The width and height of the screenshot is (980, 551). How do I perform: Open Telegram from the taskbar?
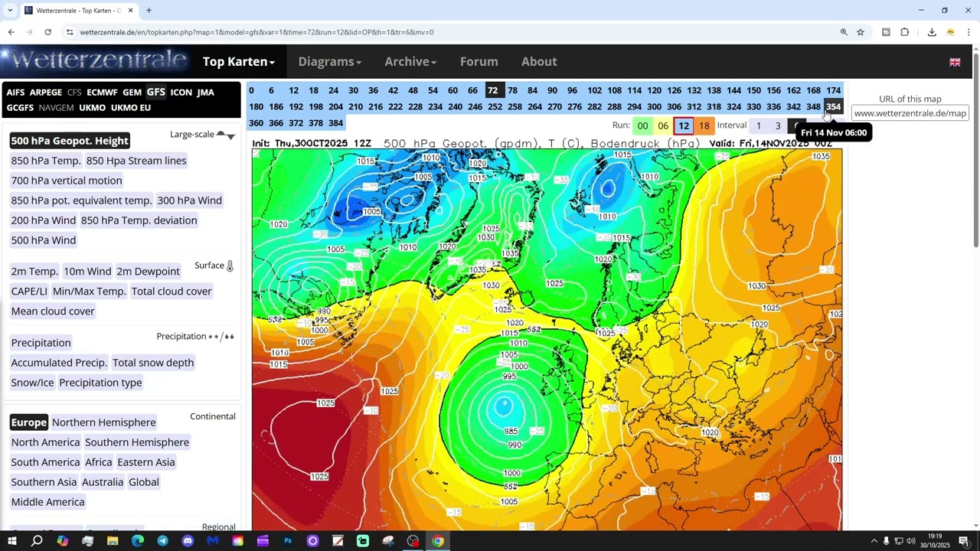pos(162,541)
